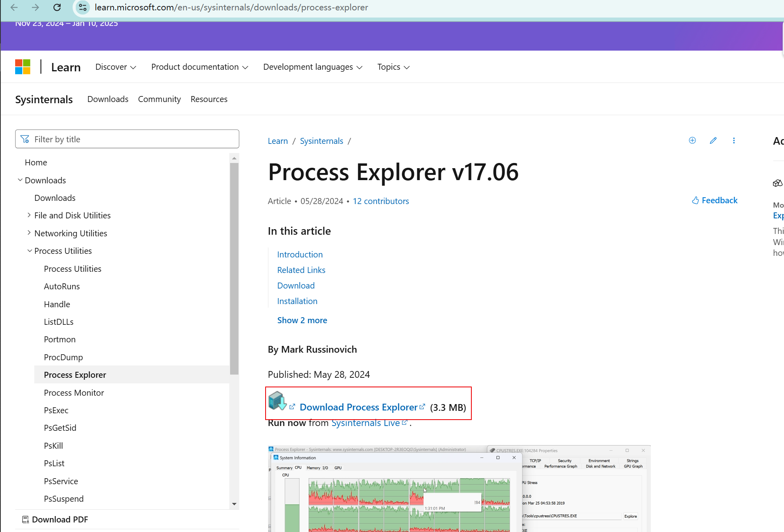Open PsKill in the sidebar
Image resolution: width=784 pixels, height=532 pixels.
click(x=53, y=446)
